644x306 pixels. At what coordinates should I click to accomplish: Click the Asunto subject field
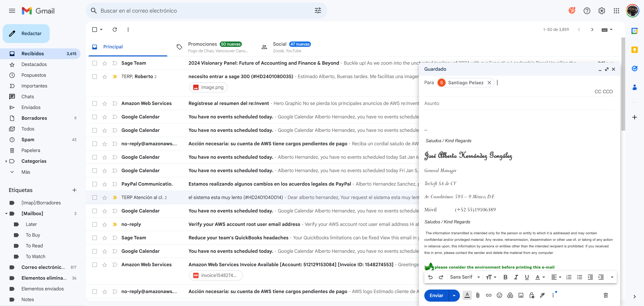coord(519,103)
